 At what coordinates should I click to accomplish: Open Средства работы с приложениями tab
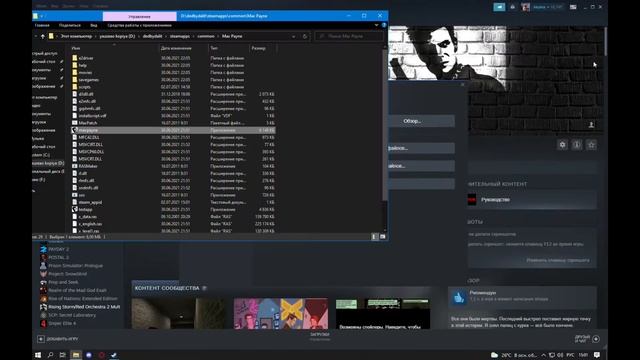tap(140, 25)
